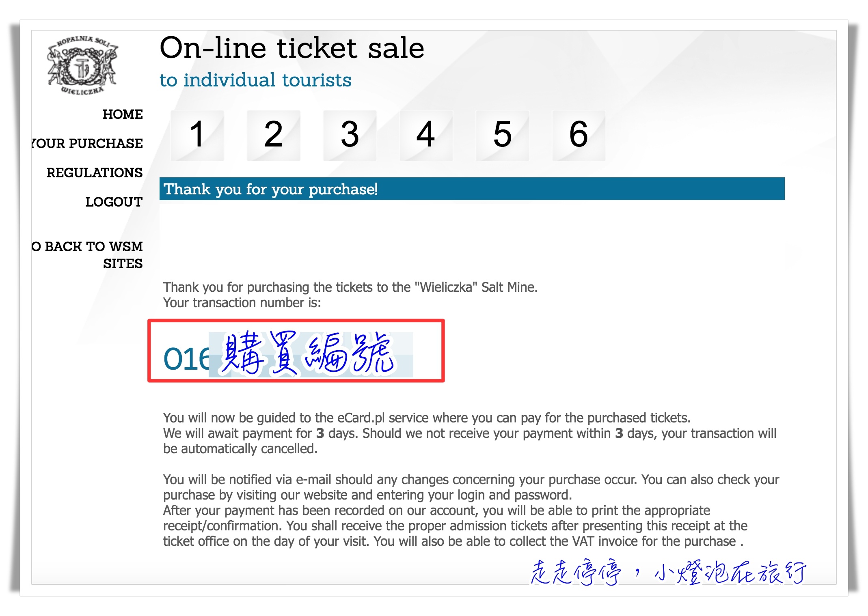Click step 2 box
The width and height of the screenshot is (868, 616).
(273, 135)
